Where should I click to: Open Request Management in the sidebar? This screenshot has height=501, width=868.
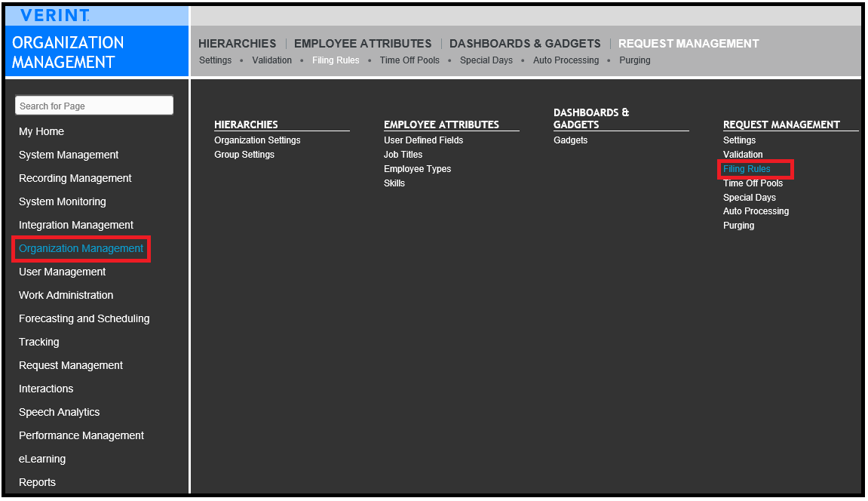[71, 365]
